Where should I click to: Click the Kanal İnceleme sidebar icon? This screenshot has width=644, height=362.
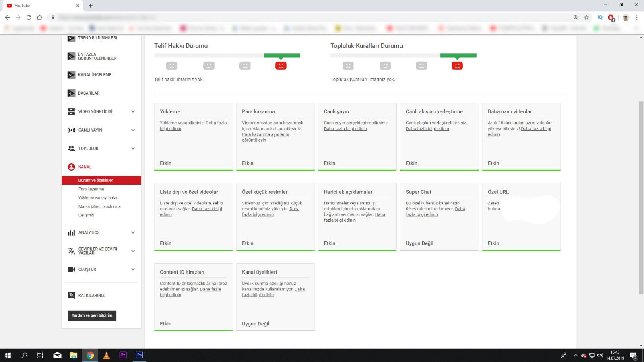(x=71, y=75)
